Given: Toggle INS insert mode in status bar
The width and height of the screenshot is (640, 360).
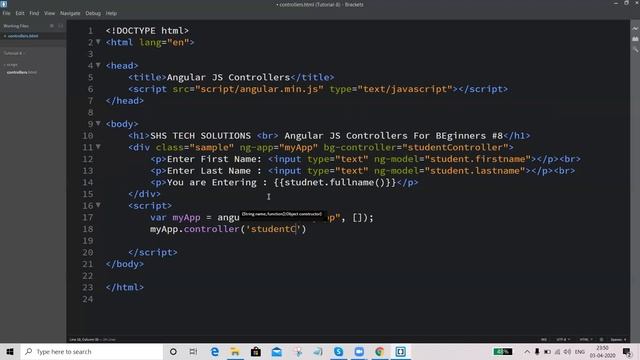Looking at the screenshot, I should tap(544, 340).
